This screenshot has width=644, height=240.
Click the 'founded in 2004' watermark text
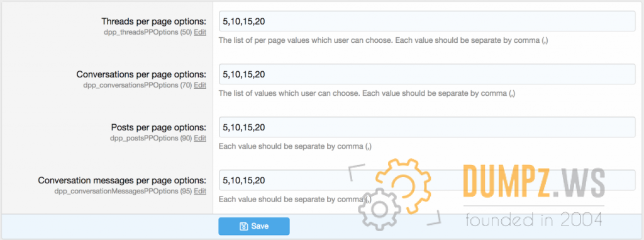tap(533, 219)
